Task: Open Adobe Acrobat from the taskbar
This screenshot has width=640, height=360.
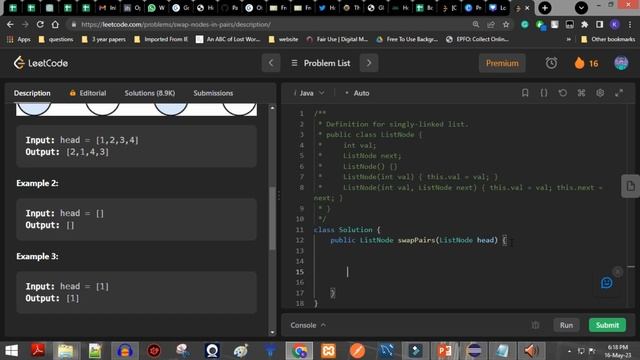Action: coord(38,351)
